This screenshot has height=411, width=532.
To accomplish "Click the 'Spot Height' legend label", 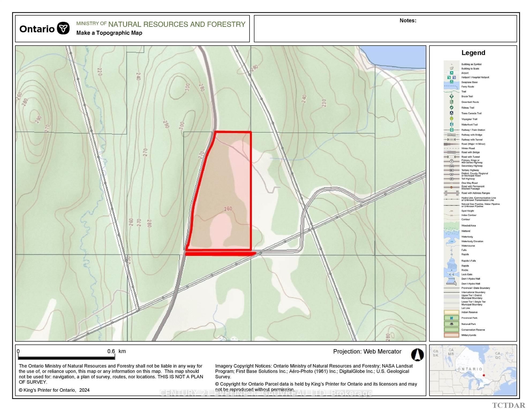I will click(x=467, y=211).
